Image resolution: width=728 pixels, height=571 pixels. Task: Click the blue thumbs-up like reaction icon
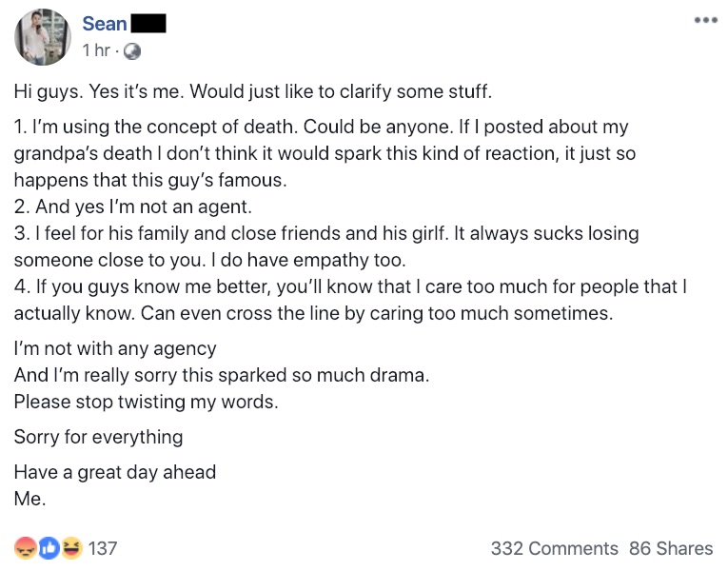pos(49,548)
